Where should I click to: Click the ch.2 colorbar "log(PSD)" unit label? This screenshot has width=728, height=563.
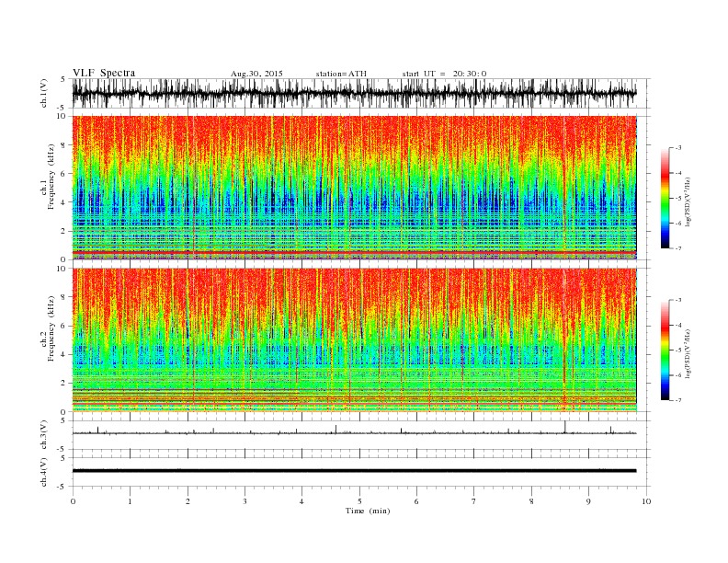[x=688, y=353]
